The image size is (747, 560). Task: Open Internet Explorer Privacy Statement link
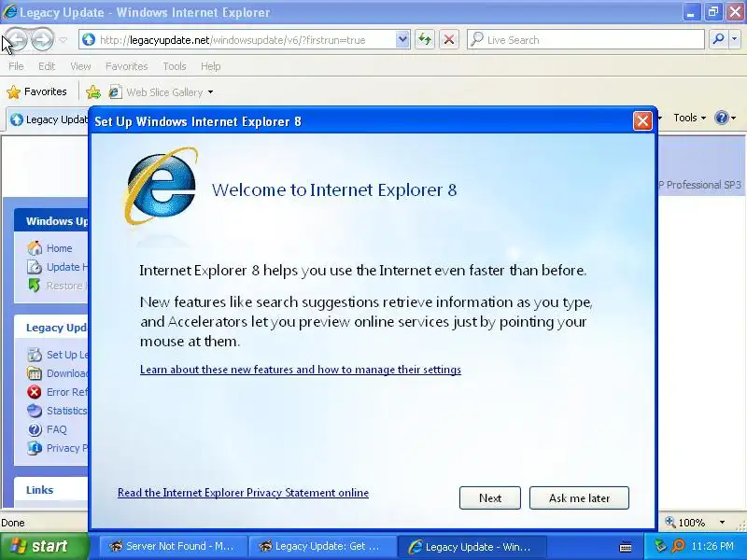click(243, 493)
